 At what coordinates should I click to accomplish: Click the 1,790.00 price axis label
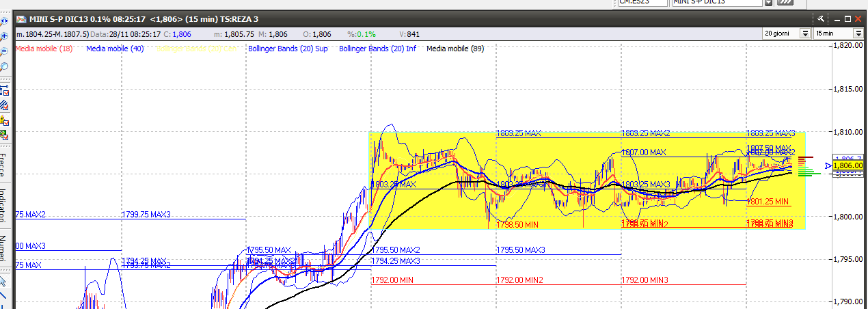(848, 301)
